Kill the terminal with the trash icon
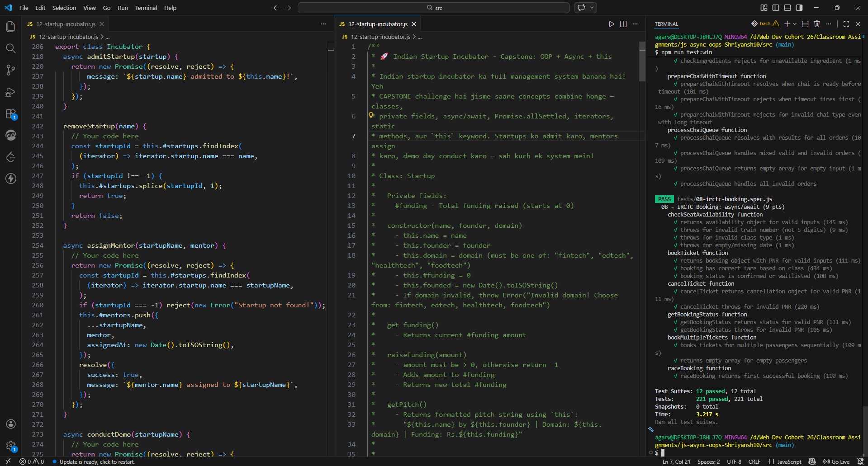 coord(816,24)
